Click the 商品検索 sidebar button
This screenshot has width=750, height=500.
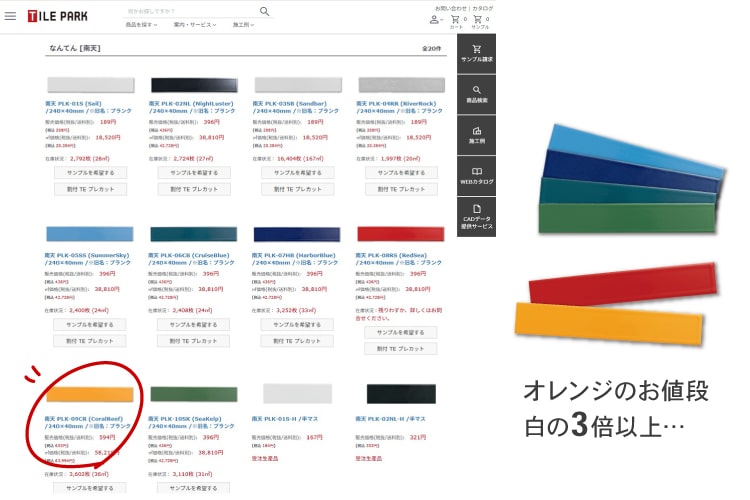click(x=476, y=95)
